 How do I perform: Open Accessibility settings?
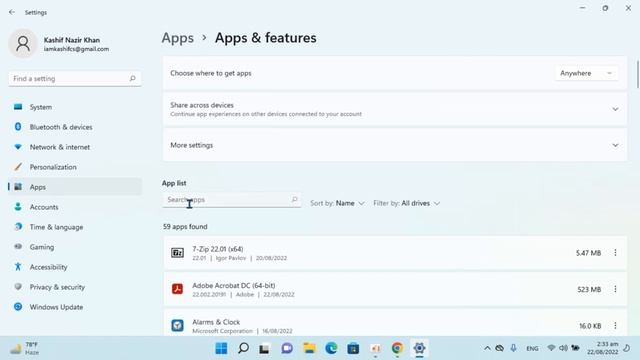[75, 267]
